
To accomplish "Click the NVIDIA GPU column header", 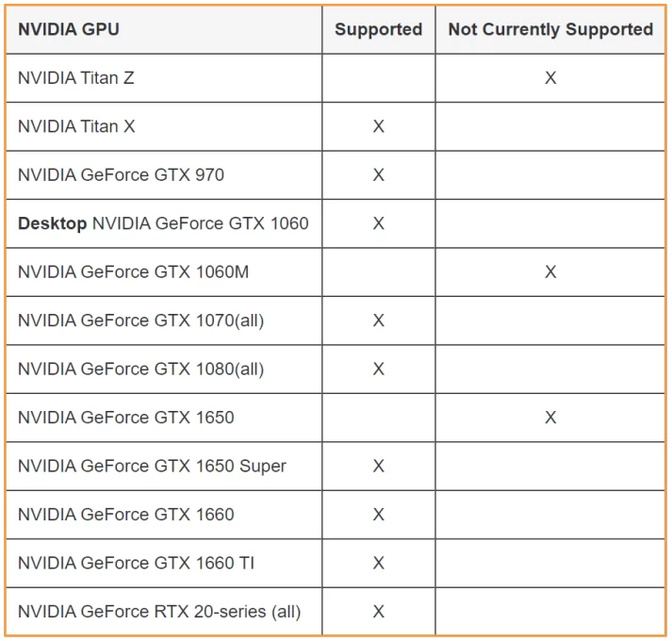I will point(69,29).
